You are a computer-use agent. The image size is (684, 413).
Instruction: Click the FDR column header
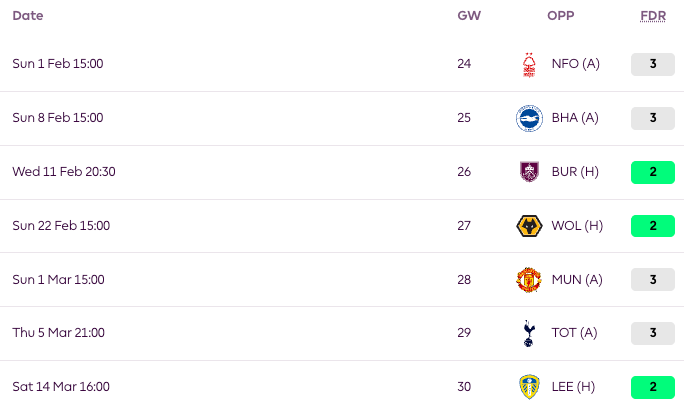653,16
